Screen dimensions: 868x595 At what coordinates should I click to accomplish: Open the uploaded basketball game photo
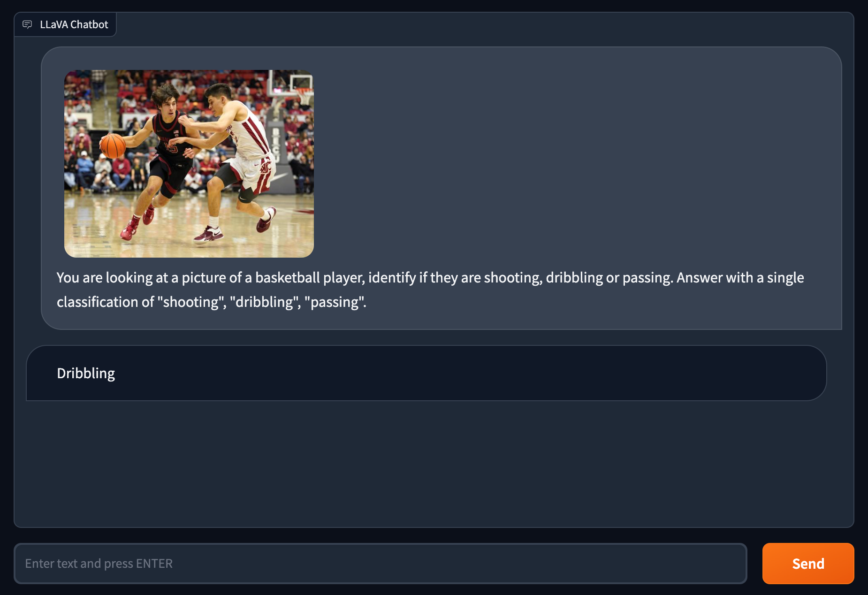(x=189, y=163)
